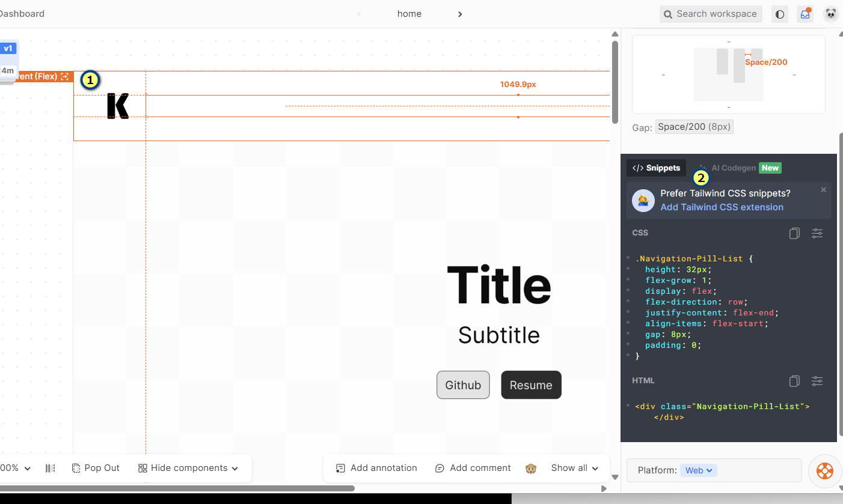Click the Add annotation button
The height and width of the screenshot is (504, 843).
[376, 469]
